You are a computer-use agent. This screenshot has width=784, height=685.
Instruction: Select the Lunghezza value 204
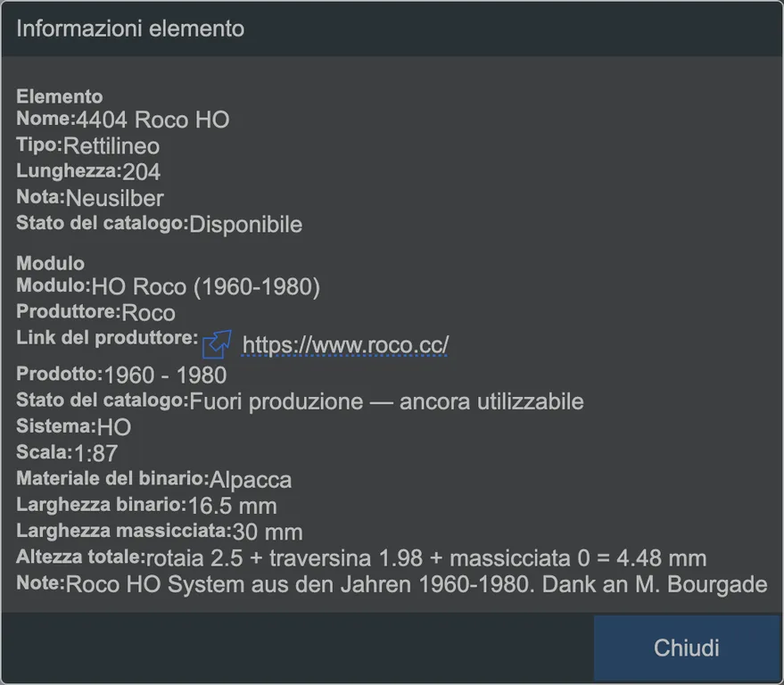coord(142,172)
